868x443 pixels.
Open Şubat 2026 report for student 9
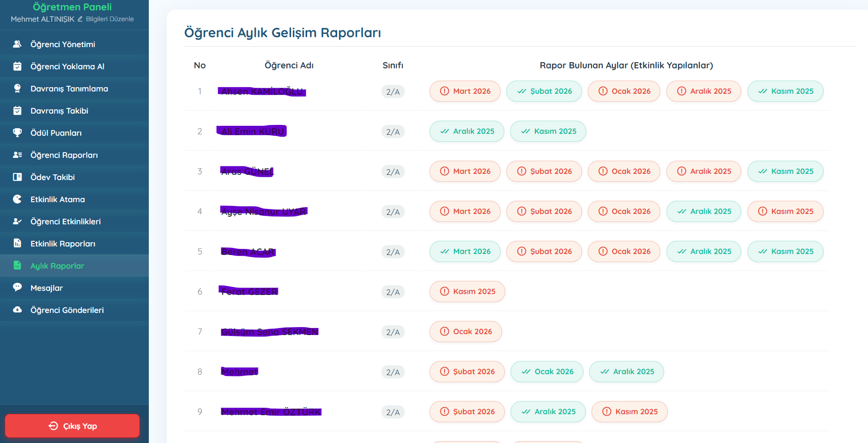pos(467,412)
